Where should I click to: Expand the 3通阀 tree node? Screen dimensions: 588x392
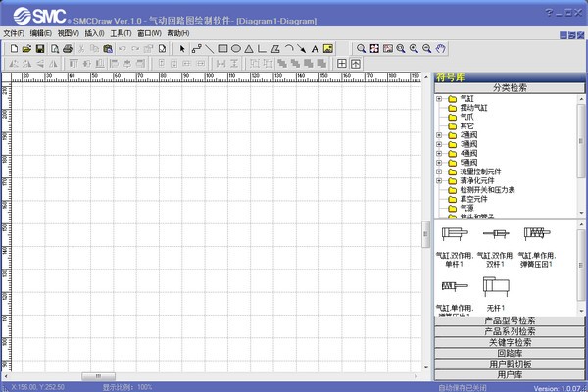pyautogui.click(x=439, y=144)
